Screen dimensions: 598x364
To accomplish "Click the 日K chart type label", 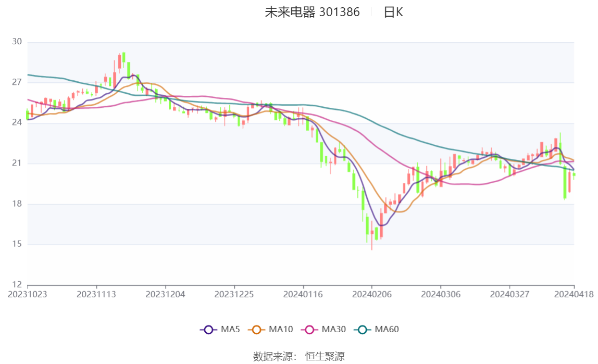I will 393,12.
